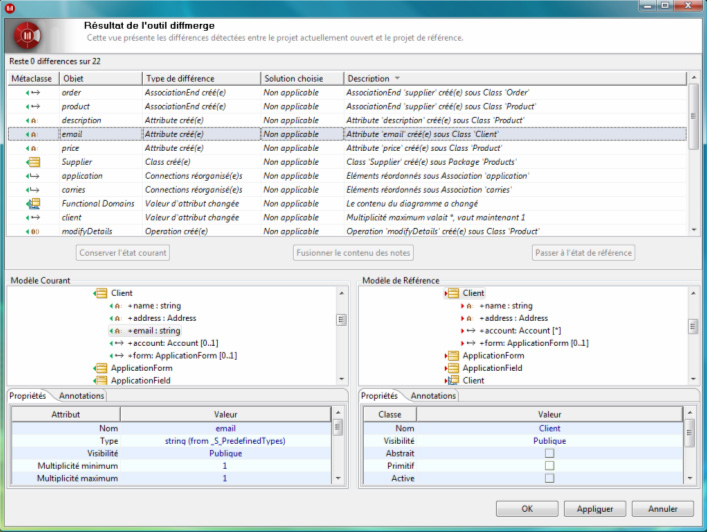Click the application icon in the title bar

(x=9, y=8)
